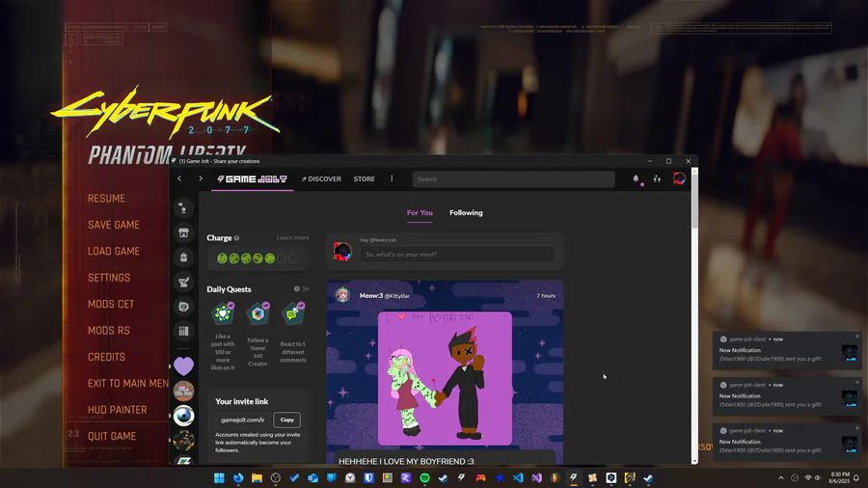Viewport: 868px width, 488px height.
Task: Open the user avatar menu in the top bar
Action: [679, 178]
